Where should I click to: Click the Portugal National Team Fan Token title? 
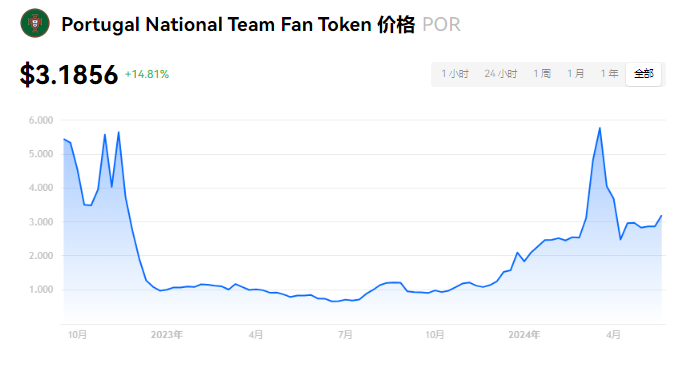coord(216,25)
